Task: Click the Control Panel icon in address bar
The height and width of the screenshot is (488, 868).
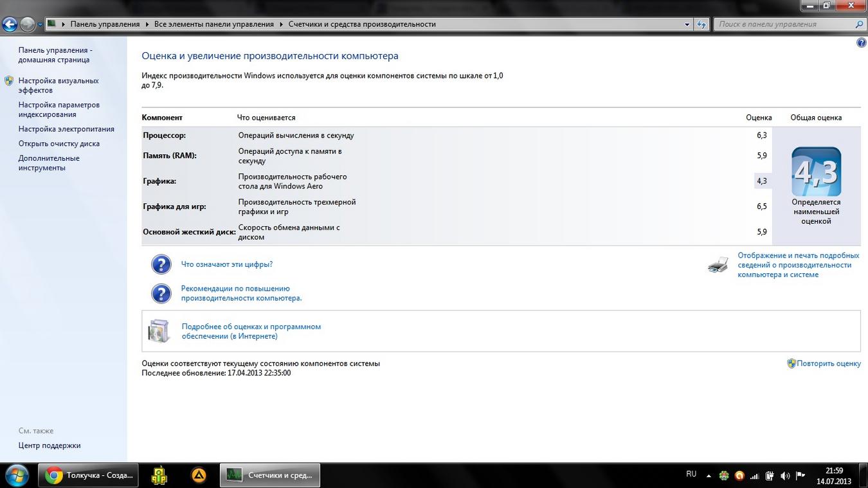Action: pyautogui.click(x=52, y=24)
